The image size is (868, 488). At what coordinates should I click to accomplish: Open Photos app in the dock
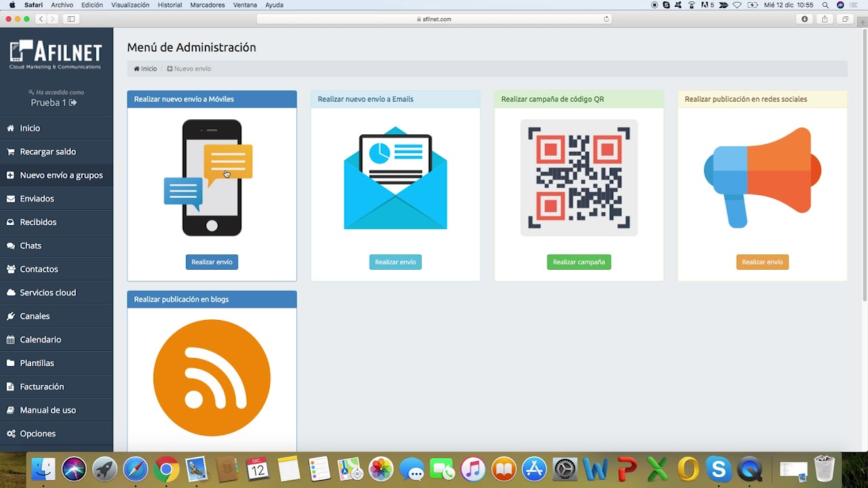[381, 469]
